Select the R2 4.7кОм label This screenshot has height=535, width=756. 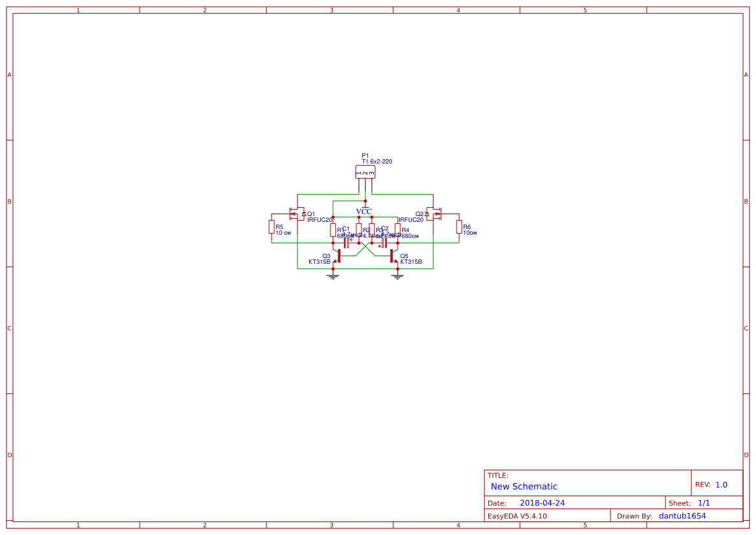tap(367, 230)
